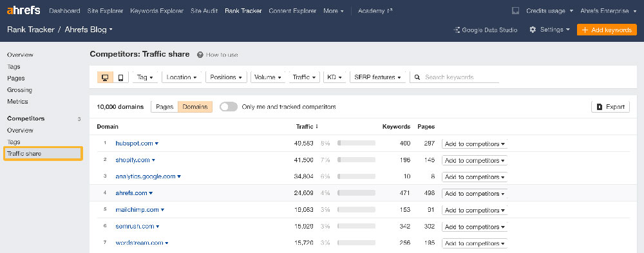Go to Dashboard in top navigation
Screen dimensions: 644x253
pos(64,11)
